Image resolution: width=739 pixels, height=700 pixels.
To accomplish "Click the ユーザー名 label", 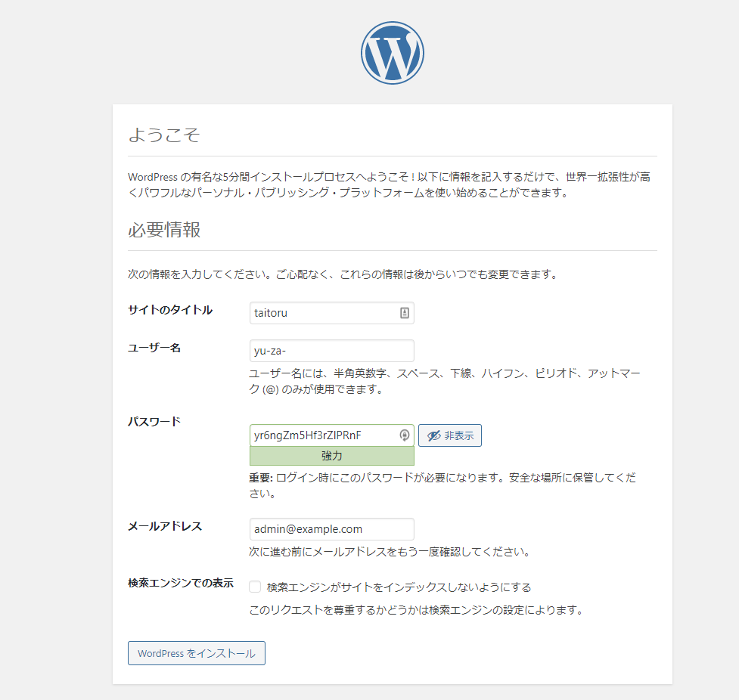I will [x=154, y=348].
